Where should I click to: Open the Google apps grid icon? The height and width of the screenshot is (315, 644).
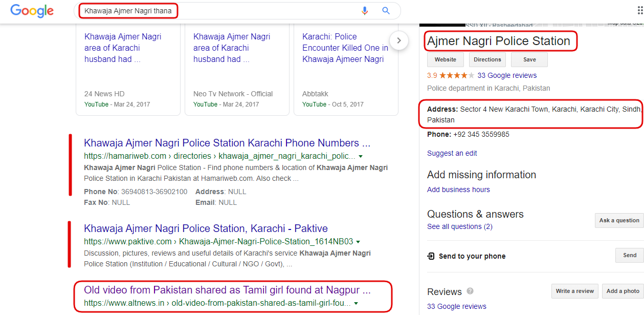click(x=640, y=11)
